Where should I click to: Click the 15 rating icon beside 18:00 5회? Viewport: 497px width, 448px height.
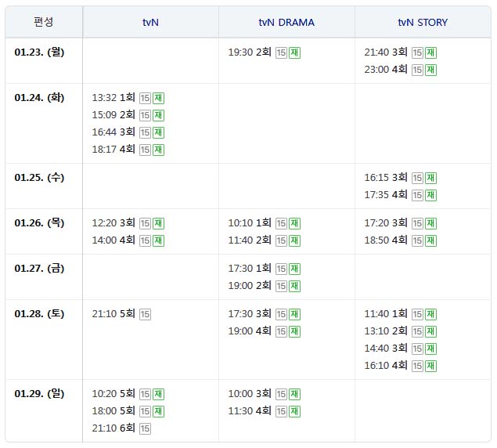point(145,411)
